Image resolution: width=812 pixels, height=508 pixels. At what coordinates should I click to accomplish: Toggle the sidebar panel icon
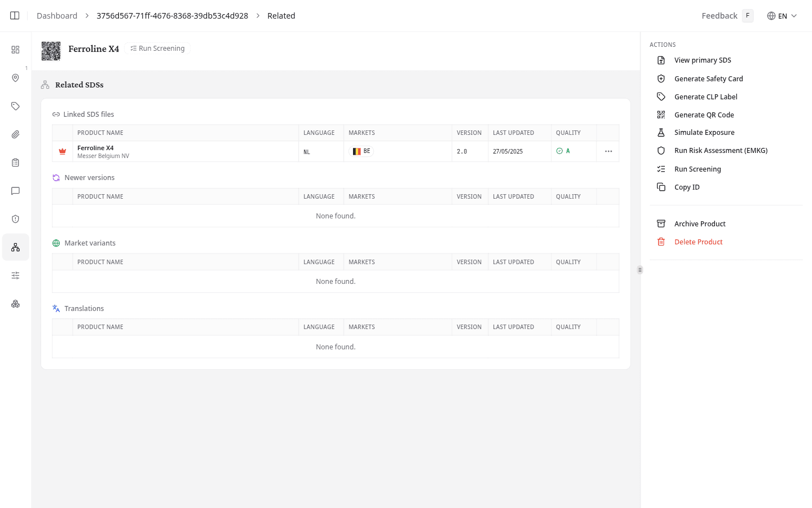click(x=15, y=16)
